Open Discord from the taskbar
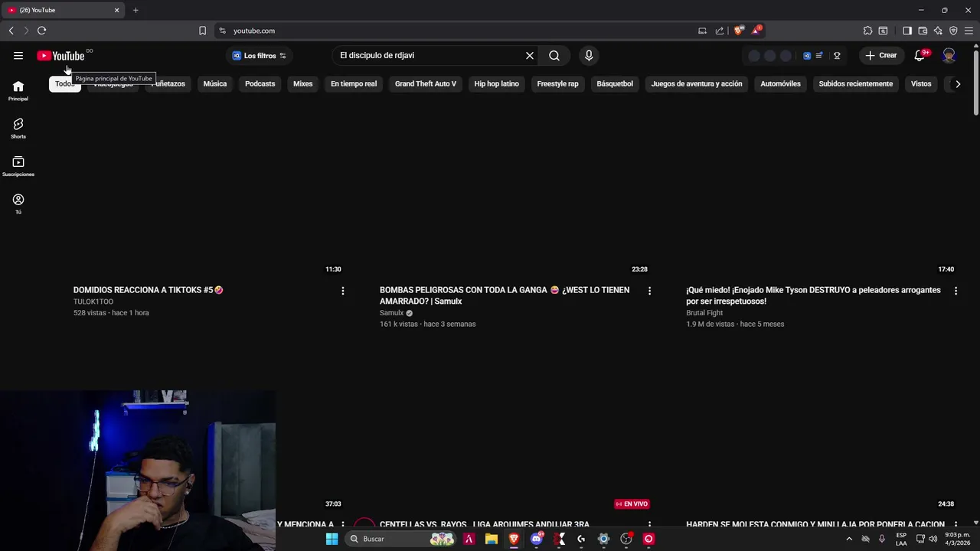Screen dimensions: 980x551 (537, 539)
